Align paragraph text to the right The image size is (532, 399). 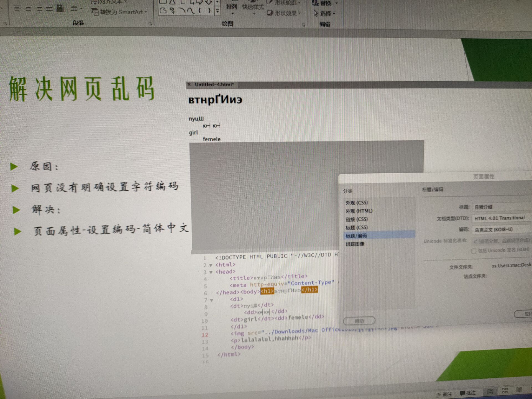click(39, 8)
